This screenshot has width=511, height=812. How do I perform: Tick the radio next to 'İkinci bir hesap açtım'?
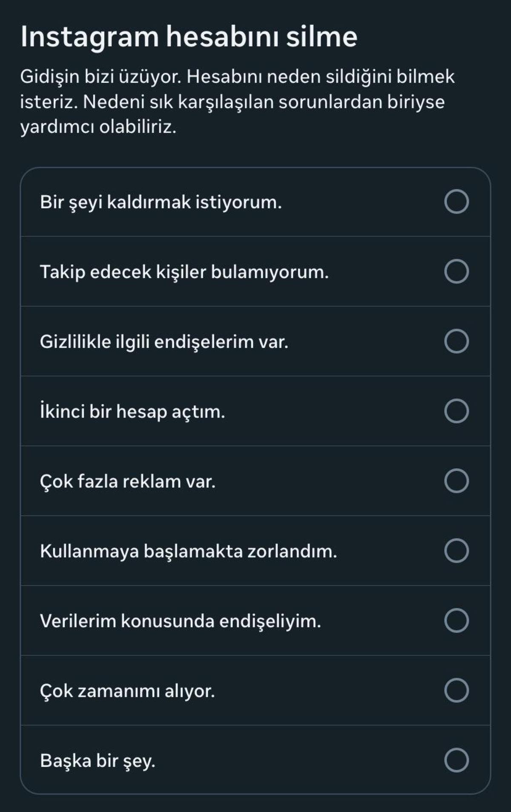click(456, 411)
